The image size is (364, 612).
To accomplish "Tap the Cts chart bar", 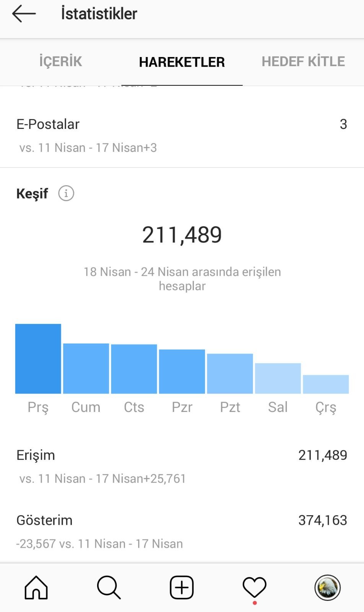I will tap(134, 369).
